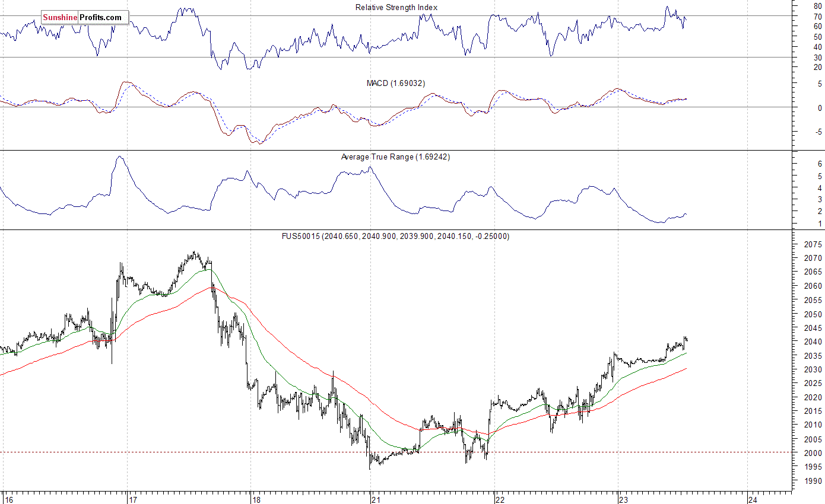Click the 2040 price axis label

(x=813, y=342)
